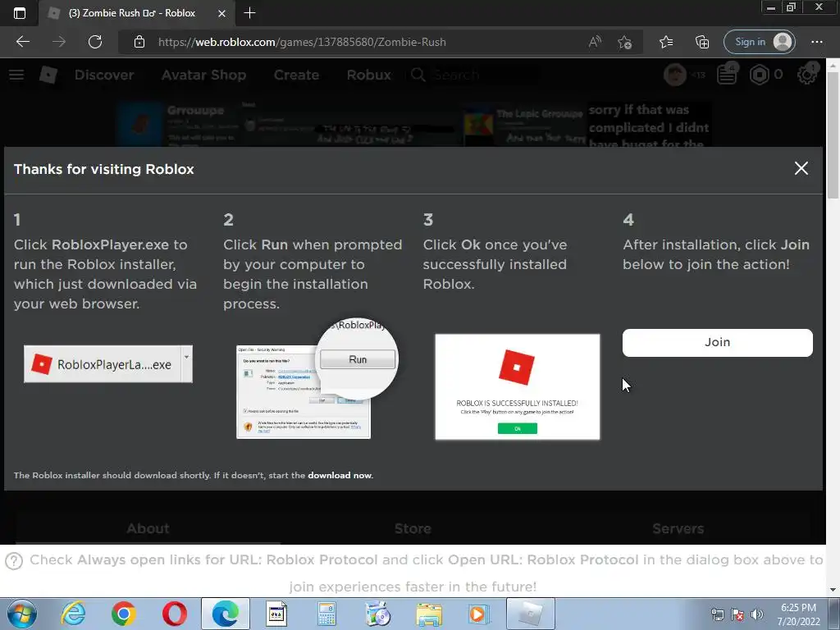Open Windows Explorer folder in taskbar
The width and height of the screenshot is (840, 630).
pyautogui.click(x=429, y=614)
